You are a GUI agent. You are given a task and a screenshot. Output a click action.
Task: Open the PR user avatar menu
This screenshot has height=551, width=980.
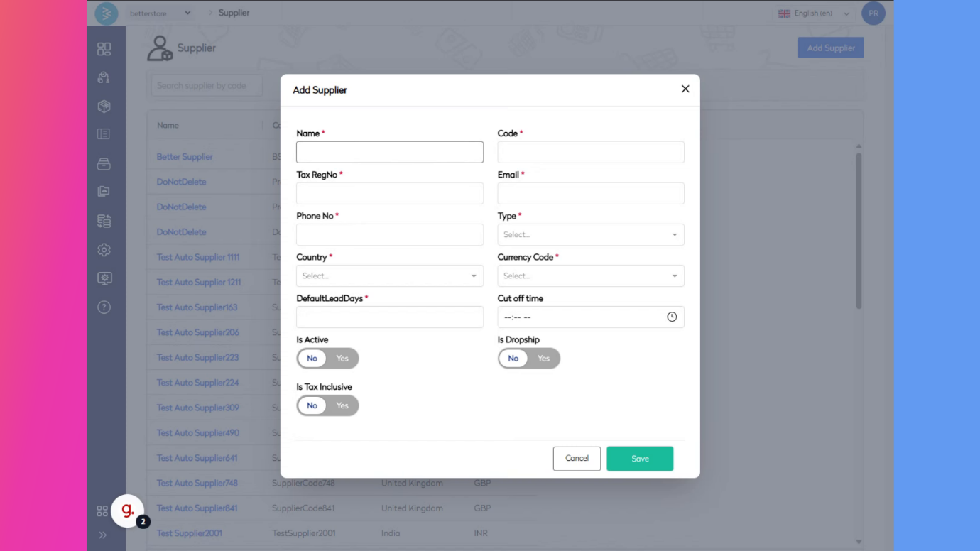coord(873,13)
